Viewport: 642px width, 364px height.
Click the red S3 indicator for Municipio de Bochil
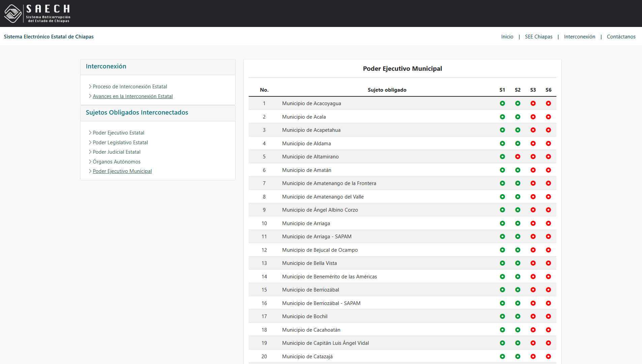click(x=533, y=316)
